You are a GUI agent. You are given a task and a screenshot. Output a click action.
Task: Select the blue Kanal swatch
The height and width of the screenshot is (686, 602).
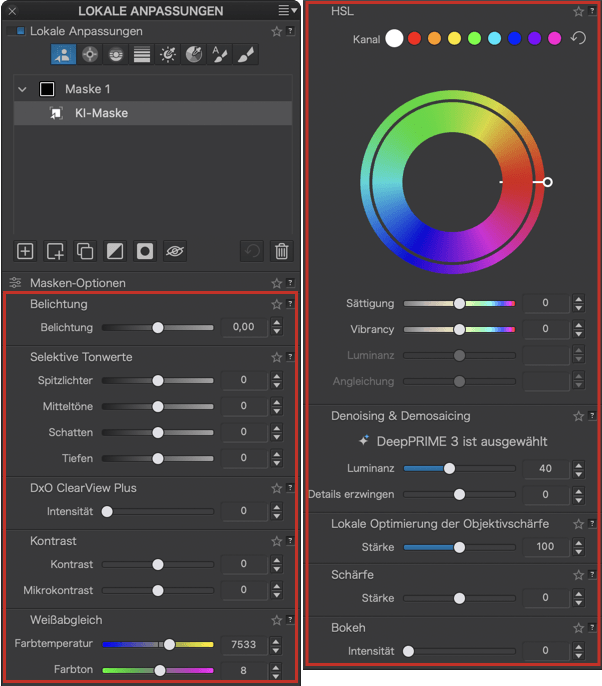[x=514, y=38]
